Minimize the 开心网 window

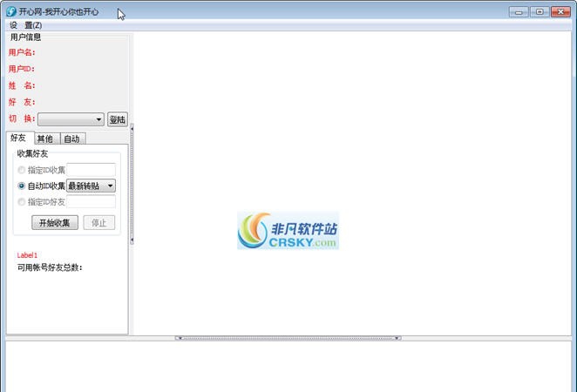point(519,12)
